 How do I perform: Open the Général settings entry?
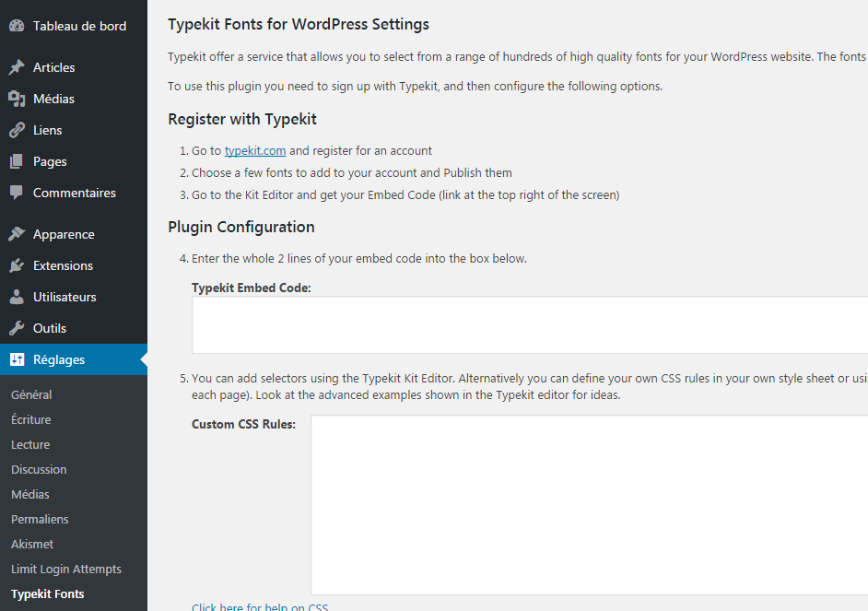[x=31, y=394]
